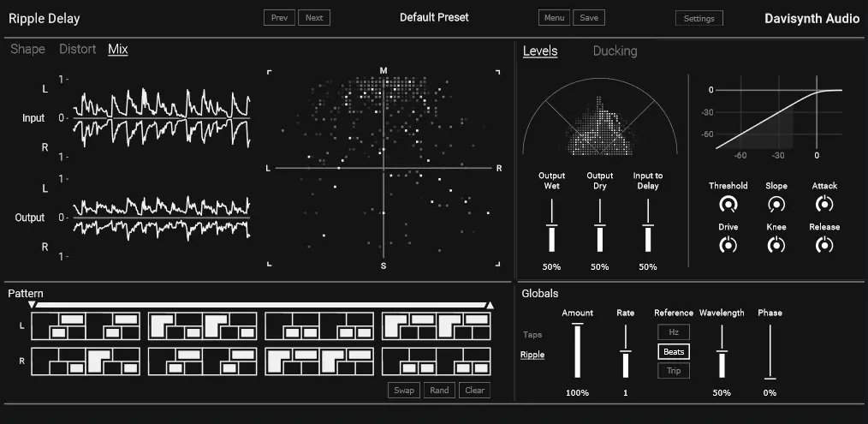
Task: Select Ripple in the Globals section
Action: pos(532,355)
